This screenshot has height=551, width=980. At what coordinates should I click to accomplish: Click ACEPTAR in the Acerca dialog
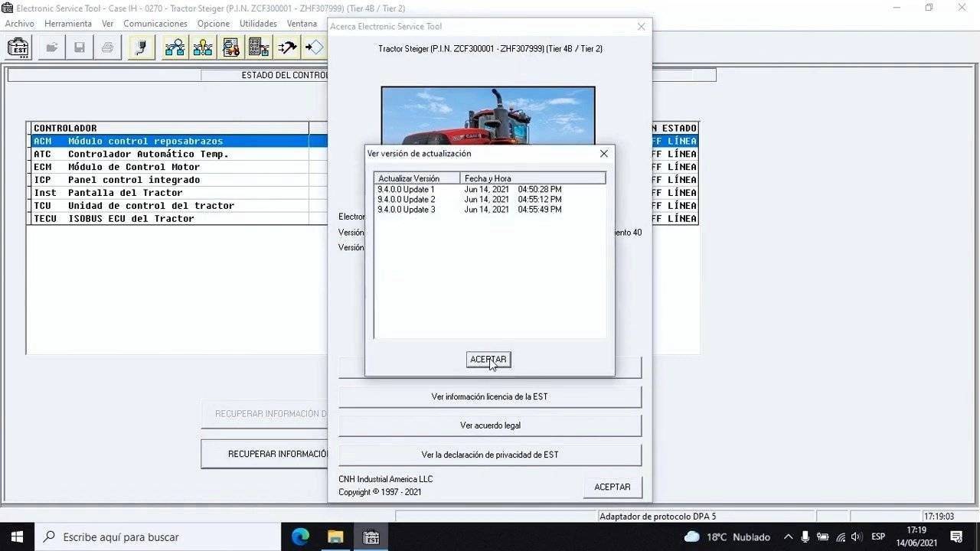(612, 487)
